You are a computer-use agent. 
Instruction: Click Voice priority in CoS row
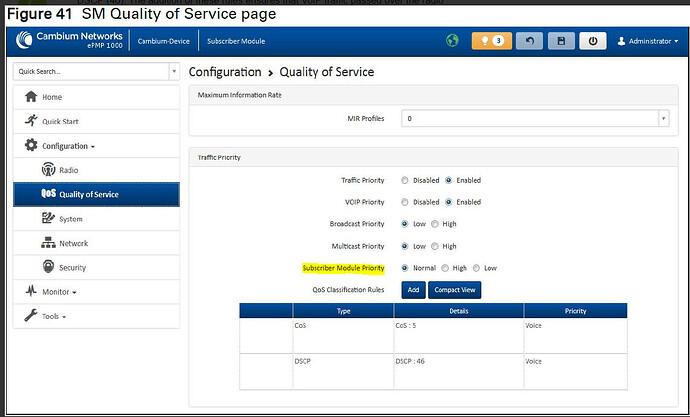pyautogui.click(x=576, y=336)
